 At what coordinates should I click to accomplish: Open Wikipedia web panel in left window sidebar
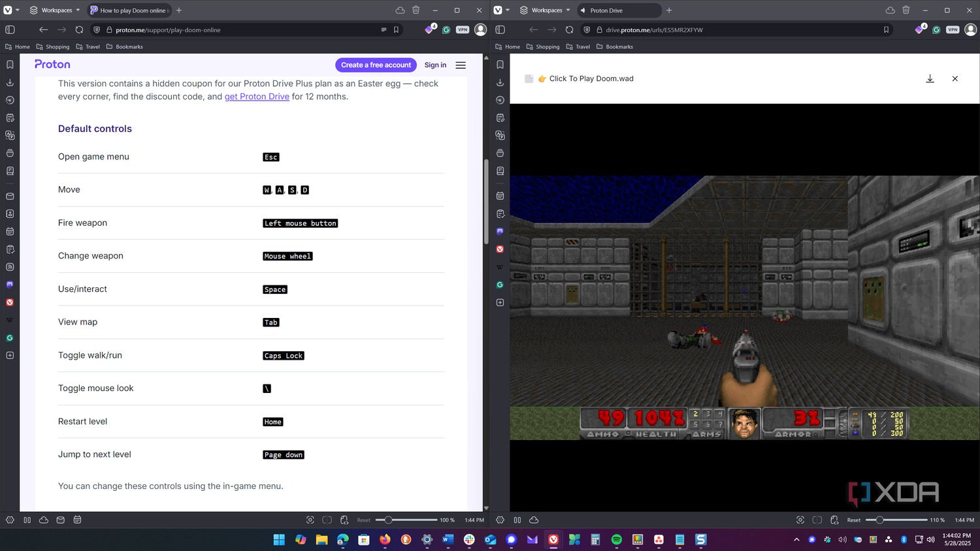(10, 320)
